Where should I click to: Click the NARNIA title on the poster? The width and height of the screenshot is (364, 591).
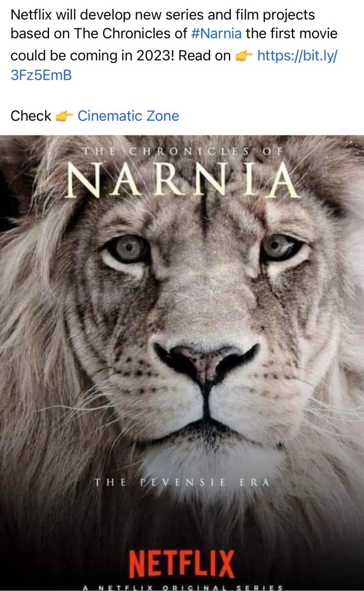[182, 180]
